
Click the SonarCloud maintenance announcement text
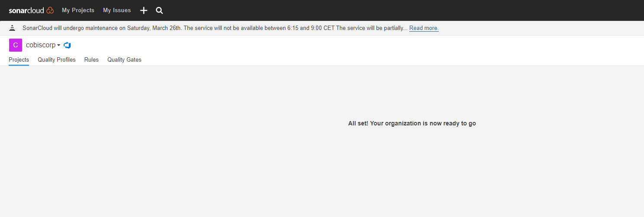[214, 28]
